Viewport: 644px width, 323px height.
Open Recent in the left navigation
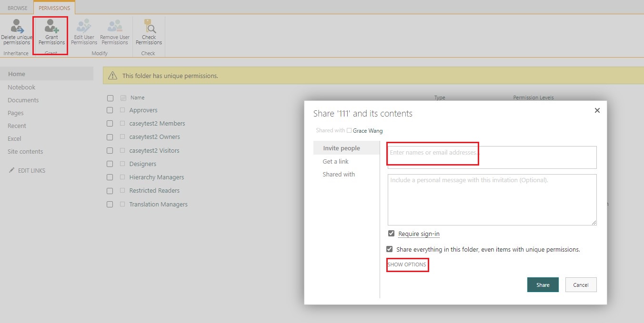pyautogui.click(x=17, y=126)
